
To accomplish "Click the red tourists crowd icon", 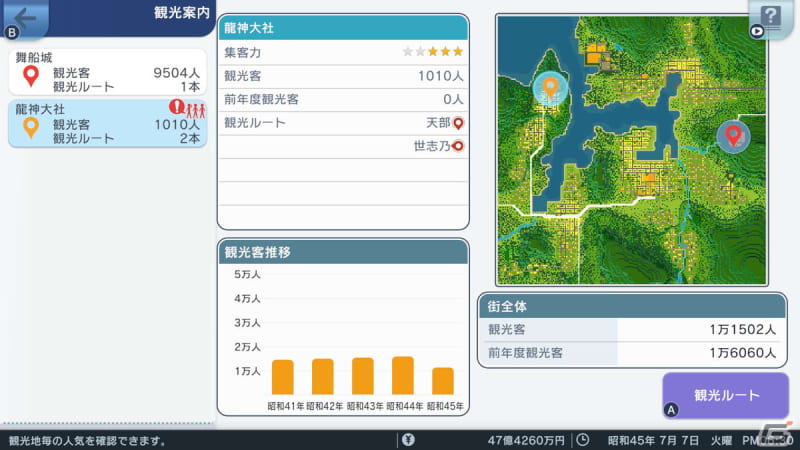I will [x=195, y=110].
